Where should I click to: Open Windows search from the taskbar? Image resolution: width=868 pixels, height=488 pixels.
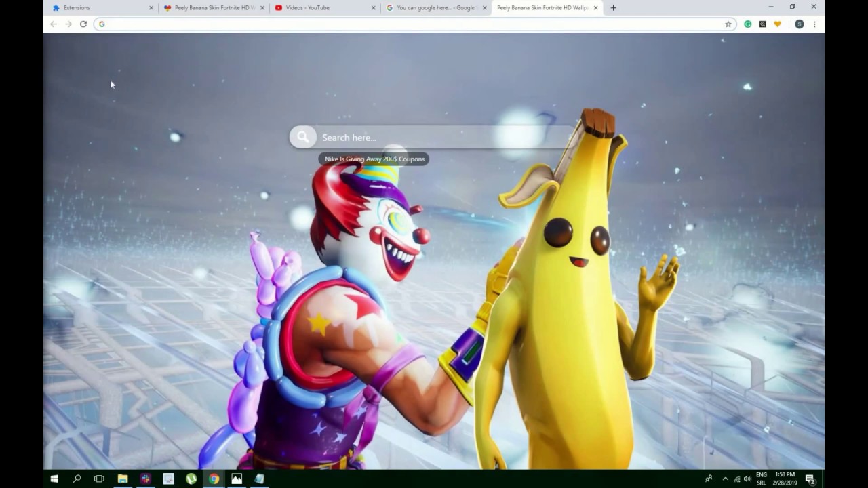click(x=77, y=479)
